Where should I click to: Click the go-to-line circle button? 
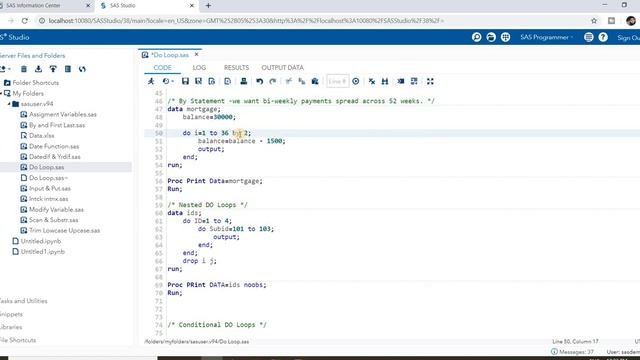(356, 81)
